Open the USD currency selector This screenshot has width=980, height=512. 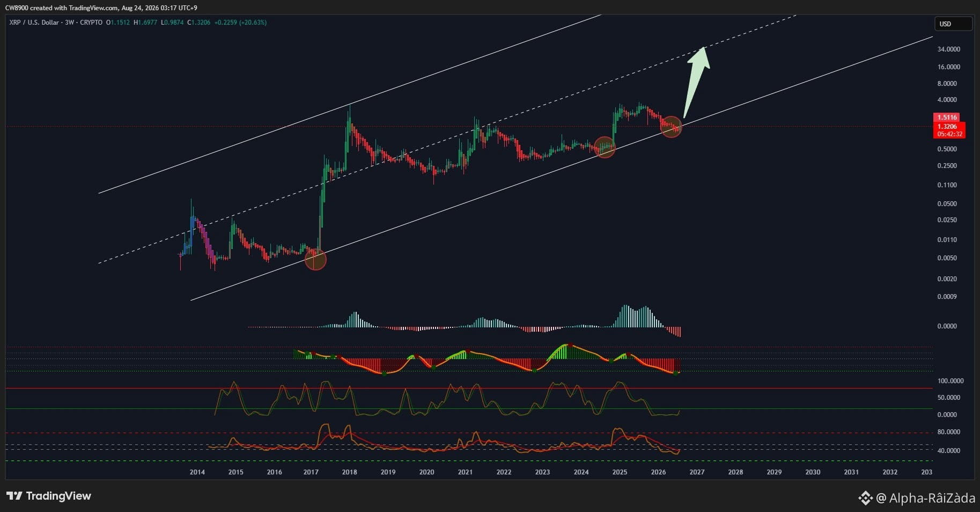point(953,24)
